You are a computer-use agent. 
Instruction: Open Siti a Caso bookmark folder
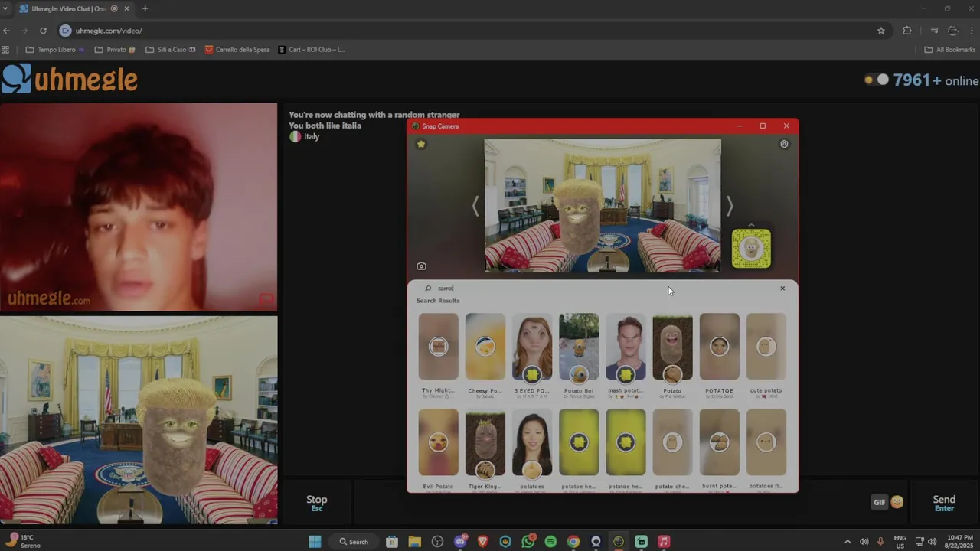(170, 50)
